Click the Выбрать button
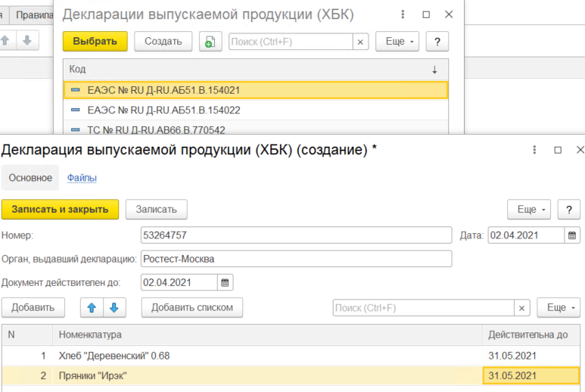The width and height of the screenshot is (585, 392). 95,42
